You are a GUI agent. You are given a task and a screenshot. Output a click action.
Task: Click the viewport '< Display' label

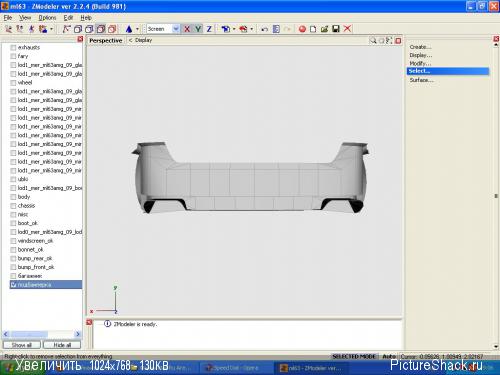click(140, 40)
